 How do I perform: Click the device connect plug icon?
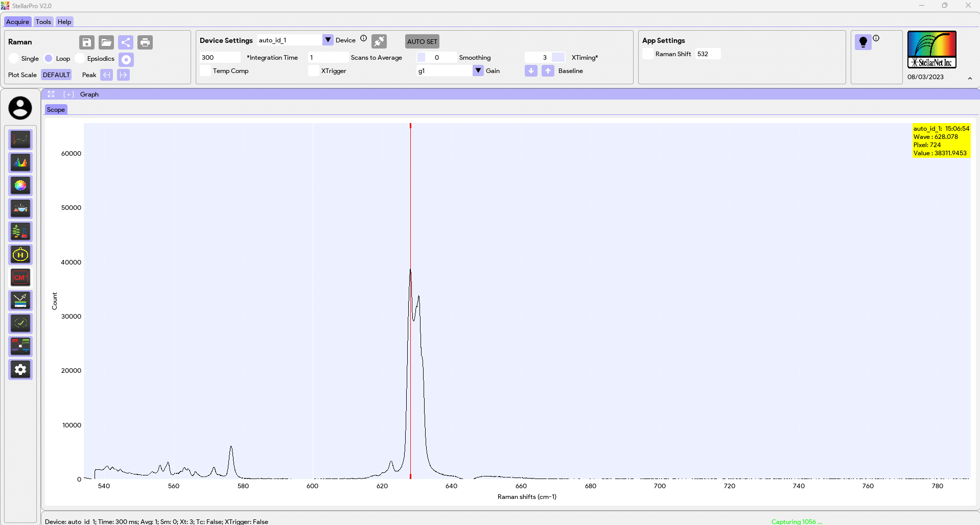(x=379, y=41)
